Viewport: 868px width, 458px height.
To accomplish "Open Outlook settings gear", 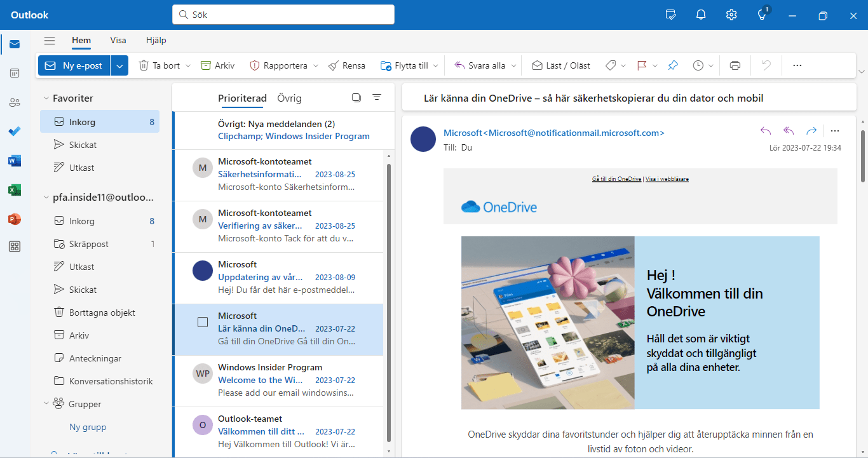I will 731,14.
